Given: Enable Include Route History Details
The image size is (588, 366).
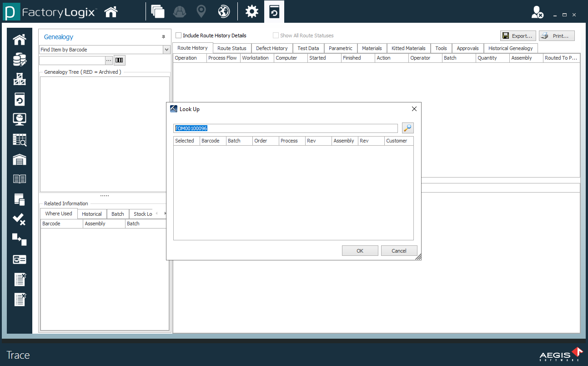Looking at the screenshot, I should (178, 35).
